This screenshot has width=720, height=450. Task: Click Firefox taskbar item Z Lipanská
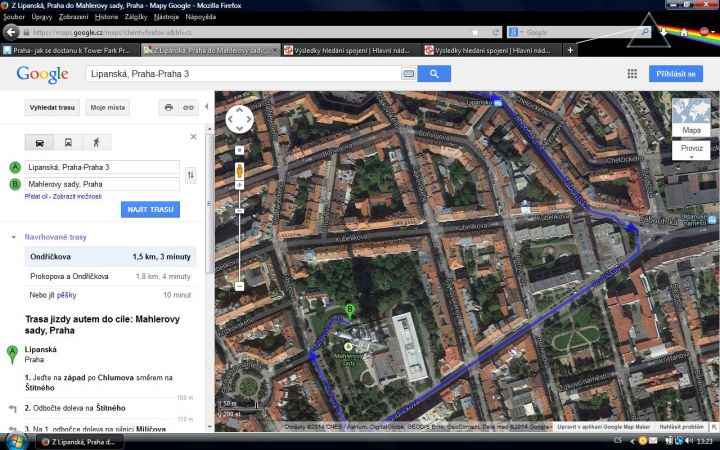81,442
